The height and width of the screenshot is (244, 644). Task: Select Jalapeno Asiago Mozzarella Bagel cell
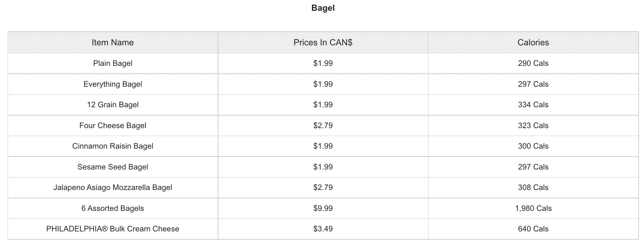point(113,187)
